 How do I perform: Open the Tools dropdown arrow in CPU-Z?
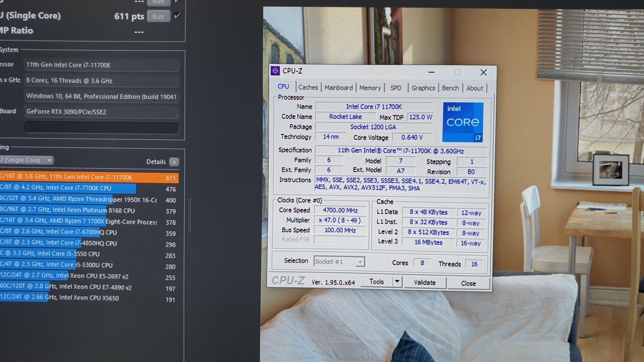396,282
